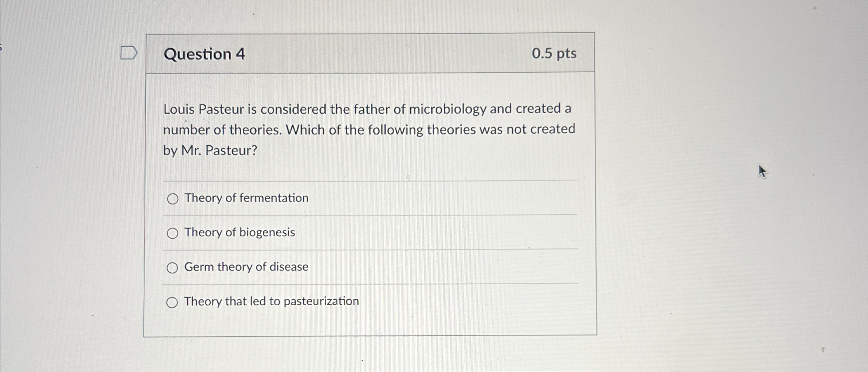Click the circle next to 'Theory of fermentation'

coord(173,199)
